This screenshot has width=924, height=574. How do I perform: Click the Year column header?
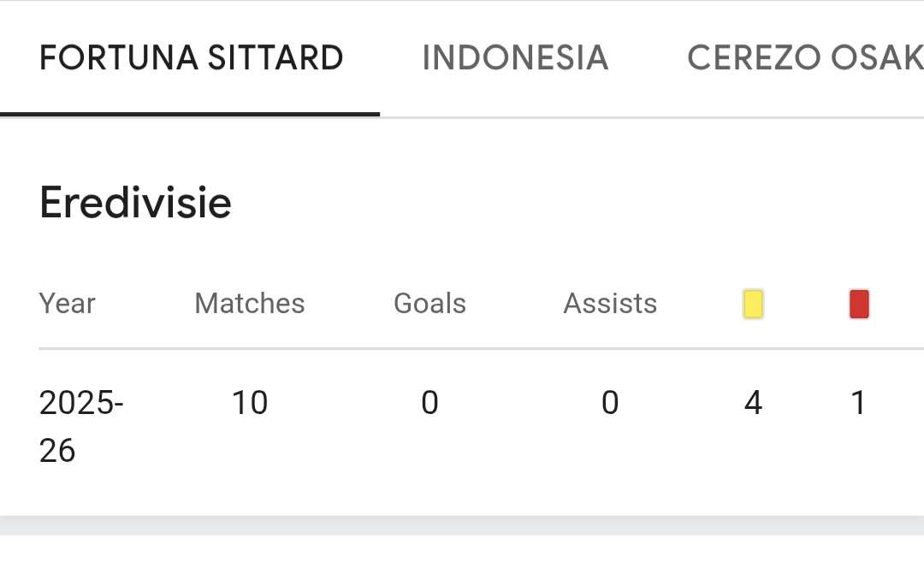68,304
